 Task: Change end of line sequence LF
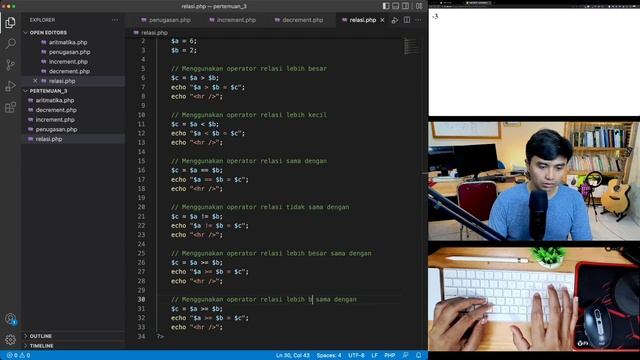(x=375, y=355)
